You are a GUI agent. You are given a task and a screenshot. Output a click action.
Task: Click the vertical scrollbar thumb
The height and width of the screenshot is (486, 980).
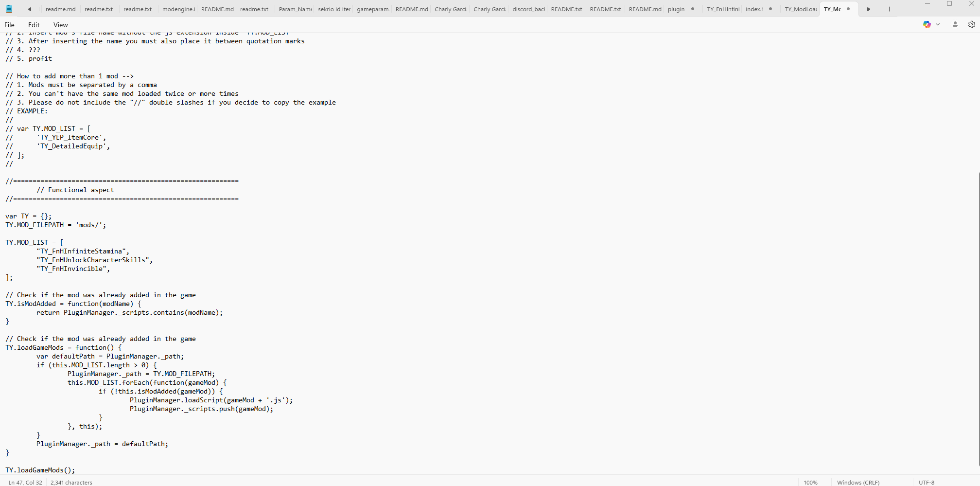tap(978, 319)
